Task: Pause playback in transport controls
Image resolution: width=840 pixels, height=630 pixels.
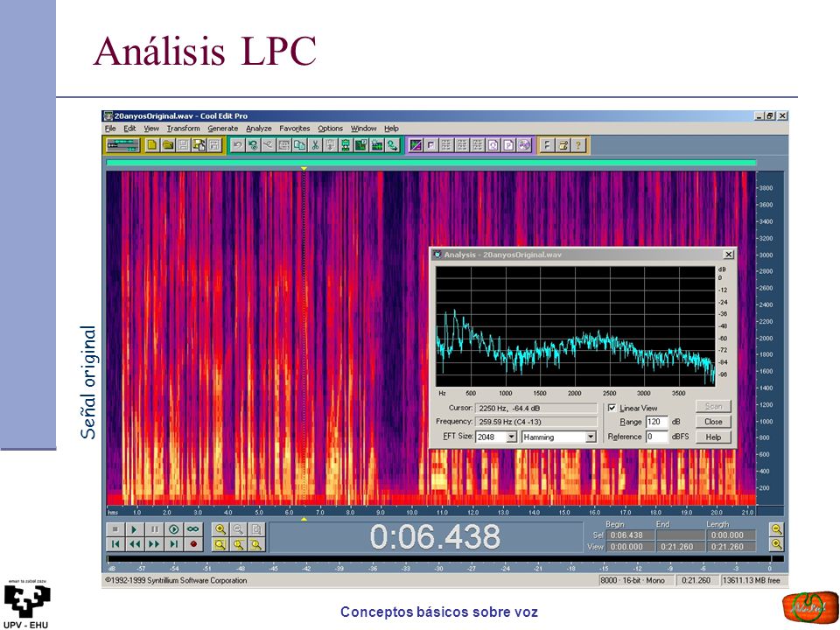Action: (x=154, y=529)
